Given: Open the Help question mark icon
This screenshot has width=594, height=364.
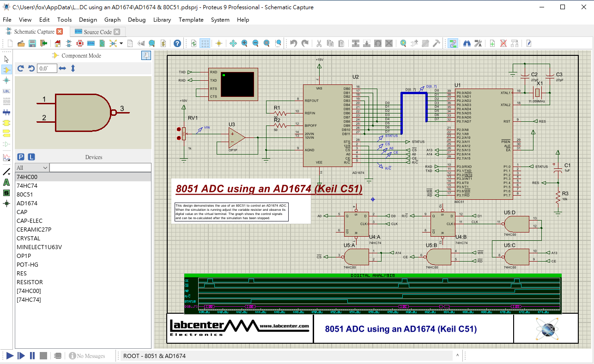Looking at the screenshot, I should point(177,43).
